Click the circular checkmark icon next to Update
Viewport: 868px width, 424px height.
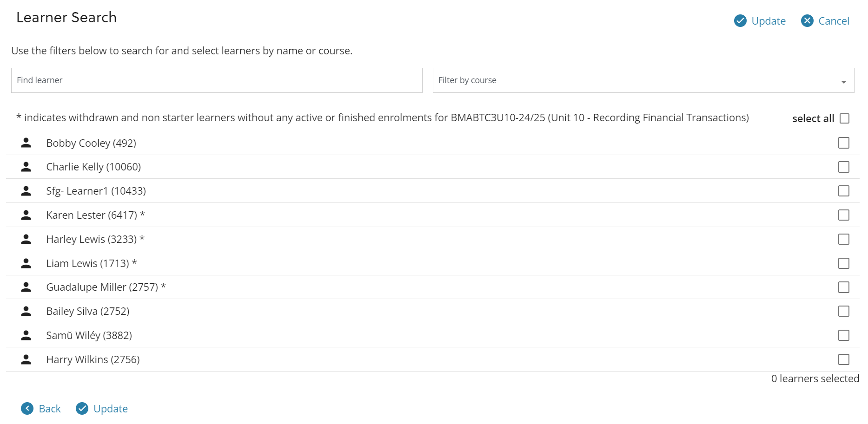[740, 21]
